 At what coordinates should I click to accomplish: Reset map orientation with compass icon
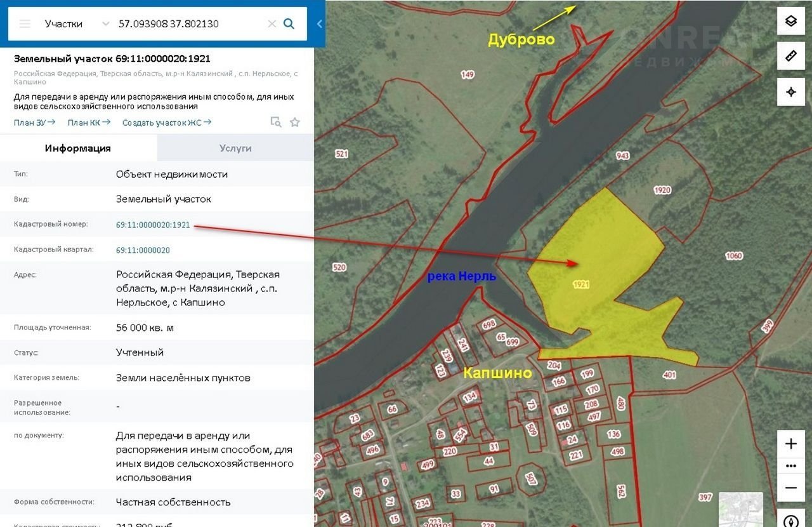[790, 521]
